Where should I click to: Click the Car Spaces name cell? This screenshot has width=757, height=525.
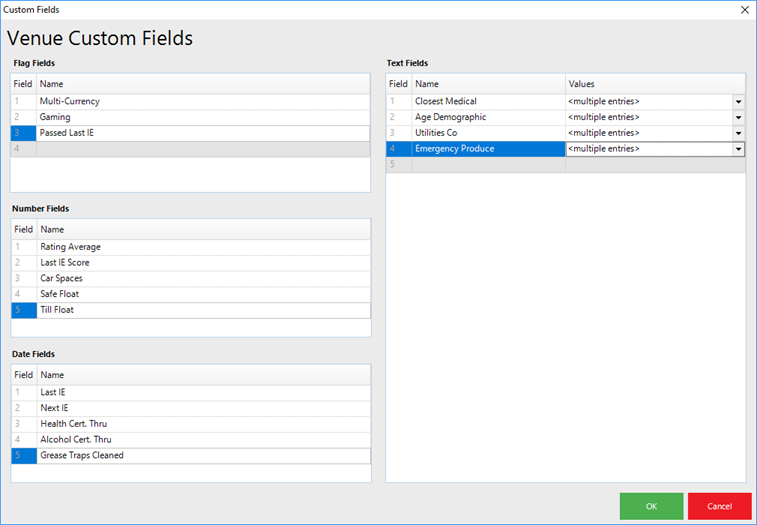coord(61,278)
